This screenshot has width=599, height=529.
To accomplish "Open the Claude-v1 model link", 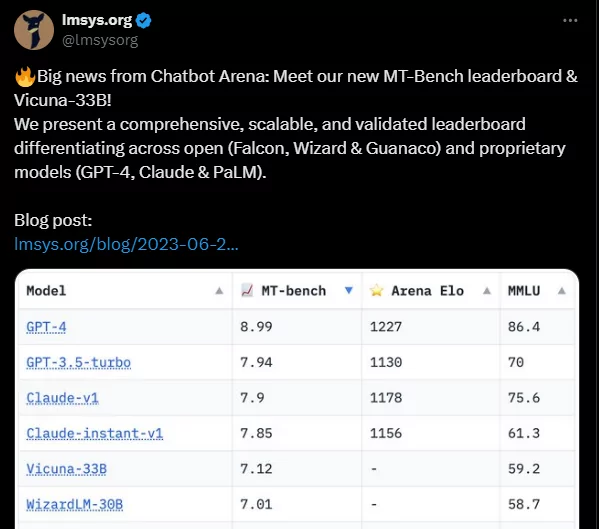I will pyautogui.click(x=63, y=398).
